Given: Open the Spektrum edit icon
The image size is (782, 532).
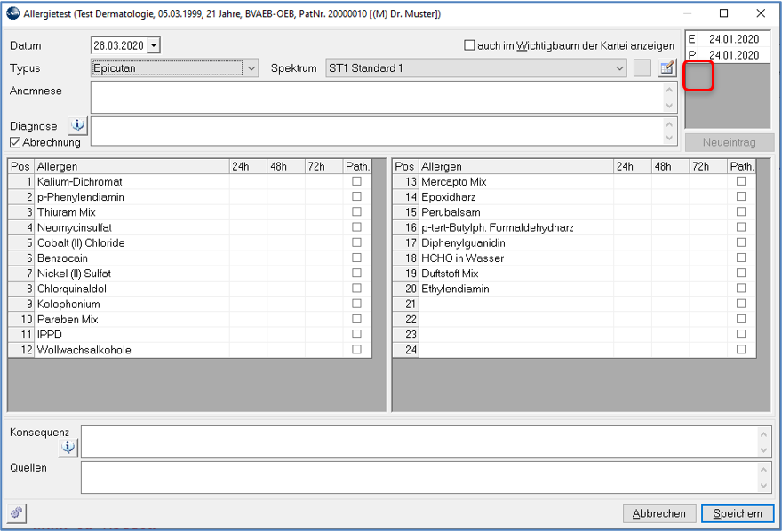Looking at the screenshot, I should click(666, 67).
